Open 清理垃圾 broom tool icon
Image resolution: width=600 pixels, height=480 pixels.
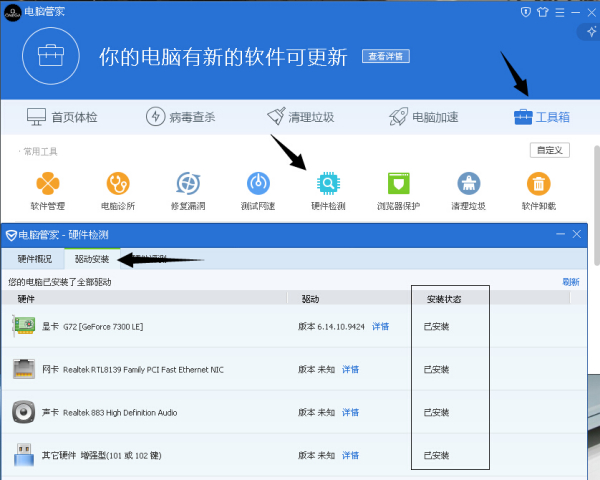tap(469, 183)
